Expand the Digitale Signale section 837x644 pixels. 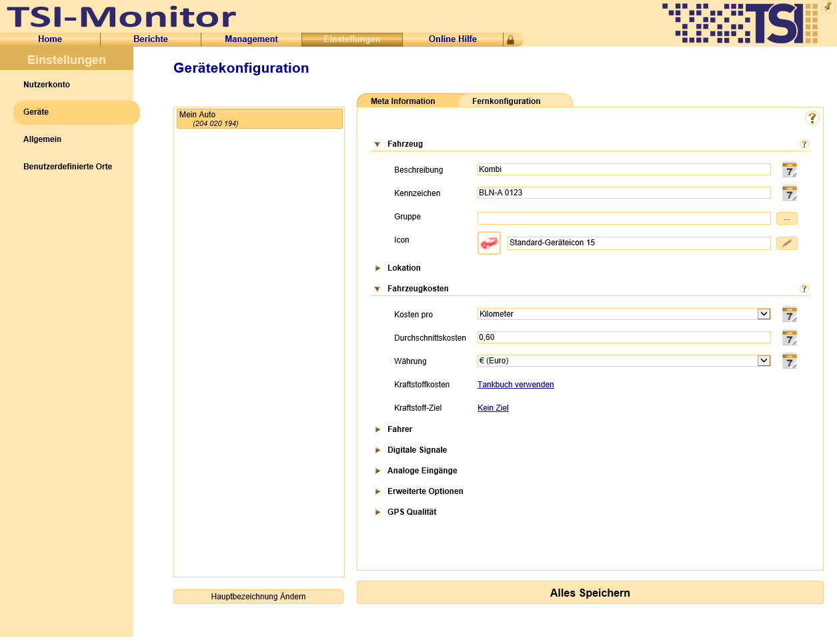pyautogui.click(x=377, y=450)
